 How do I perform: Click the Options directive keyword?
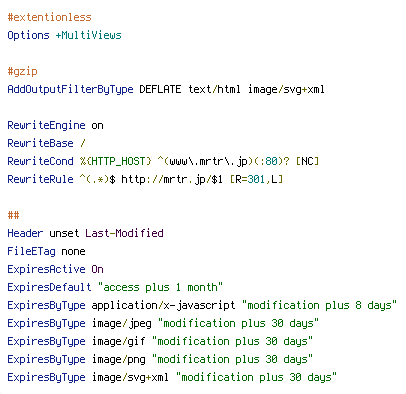pos(28,35)
